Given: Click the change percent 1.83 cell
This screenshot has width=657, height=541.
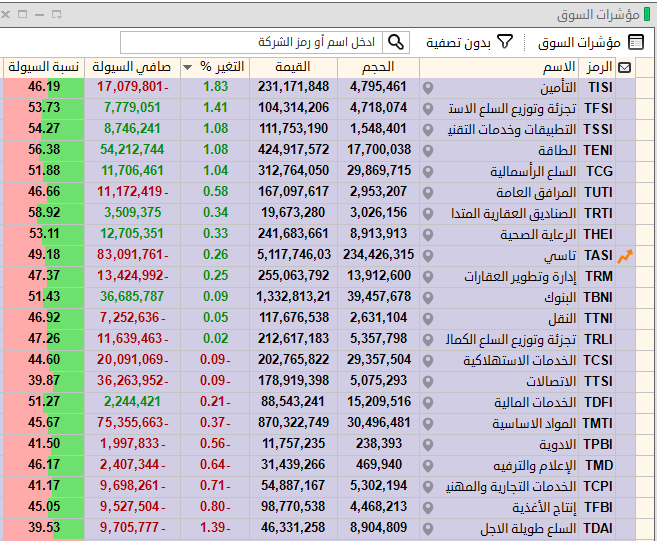Looking at the screenshot, I should pos(215,87).
